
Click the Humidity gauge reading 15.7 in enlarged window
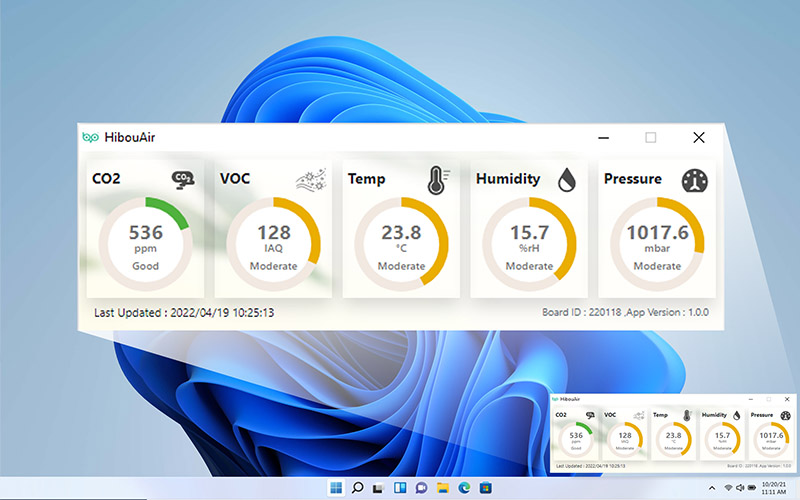530,244
